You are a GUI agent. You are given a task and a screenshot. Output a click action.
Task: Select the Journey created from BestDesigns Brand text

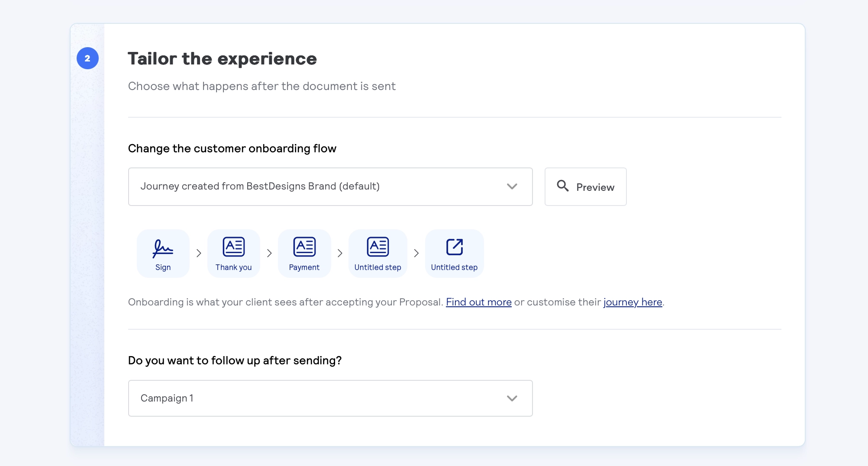pyautogui.click(x=260, y=186)
